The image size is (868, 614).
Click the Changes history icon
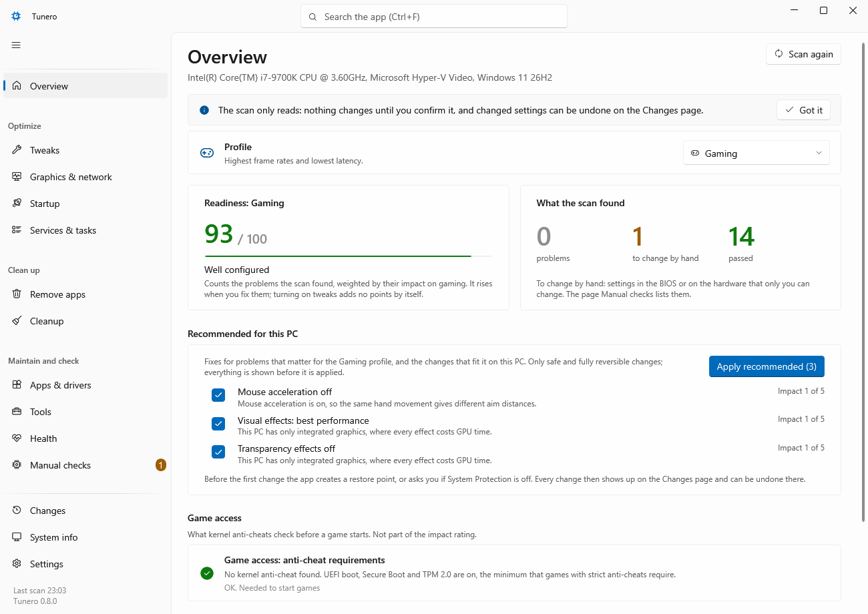tap(17, 511)
